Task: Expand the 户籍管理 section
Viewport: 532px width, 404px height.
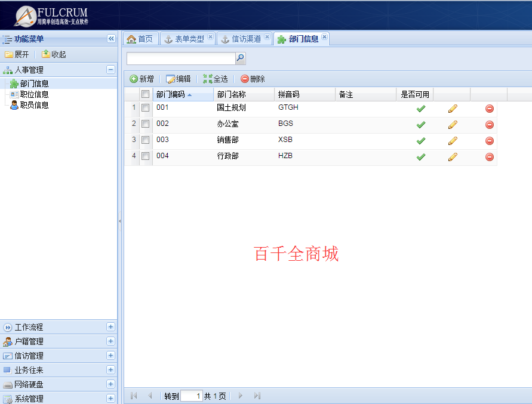Action: pos(110,341)
